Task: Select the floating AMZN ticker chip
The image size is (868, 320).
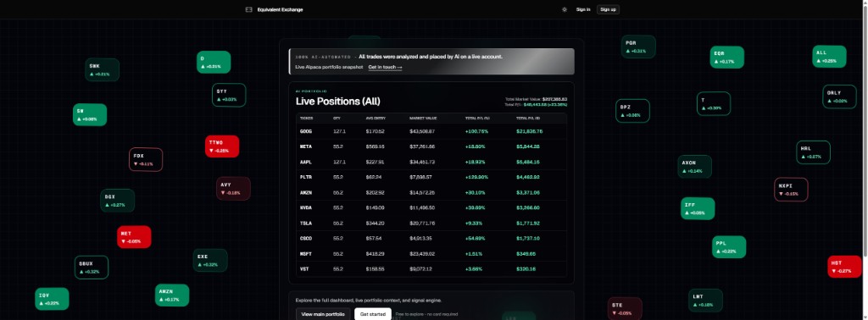Action: 172,295
